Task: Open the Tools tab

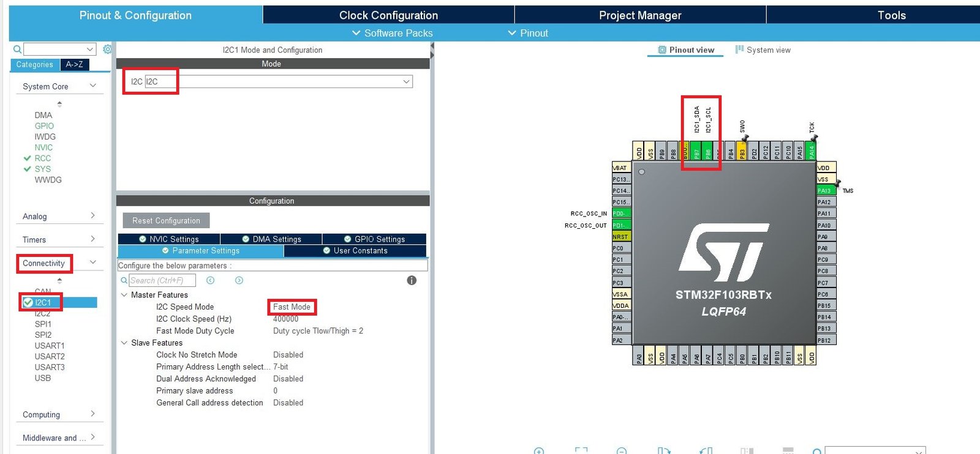Action: (x=891, y=15)
